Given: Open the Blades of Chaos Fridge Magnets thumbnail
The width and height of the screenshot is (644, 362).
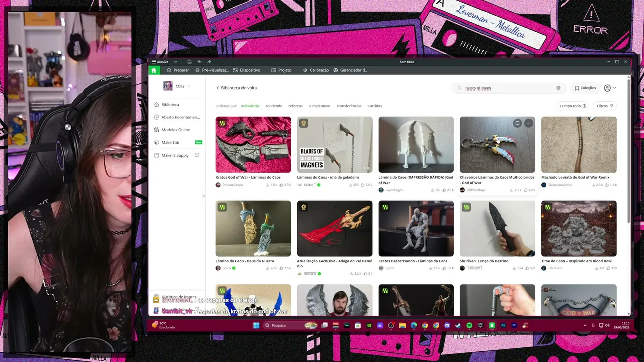Looking at the screenshot, I should click(x=335, y=145).
